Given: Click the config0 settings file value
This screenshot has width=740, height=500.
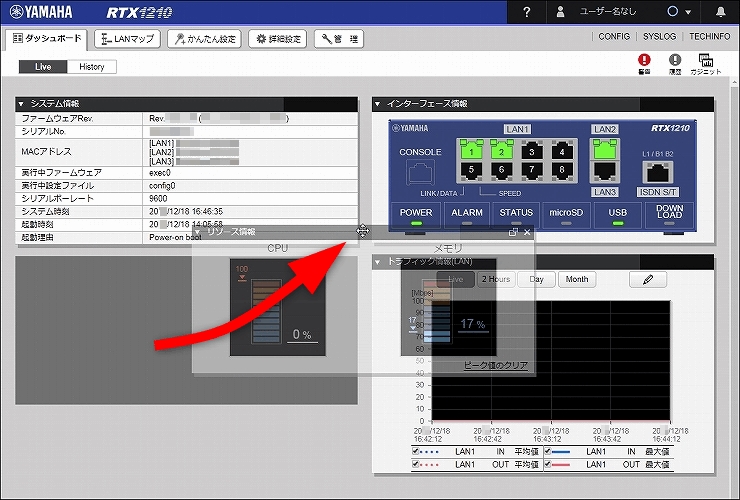Looking at the screenshot, I should click(x=162, y=186).
